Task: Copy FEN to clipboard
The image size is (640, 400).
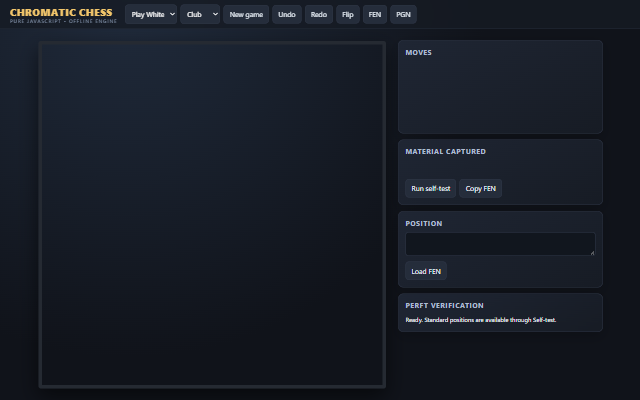Action: [480, 189]
